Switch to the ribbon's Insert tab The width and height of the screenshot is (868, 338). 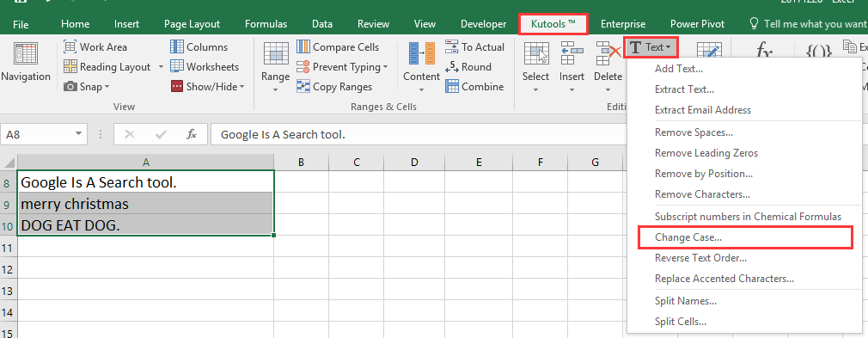coord(127,24)
